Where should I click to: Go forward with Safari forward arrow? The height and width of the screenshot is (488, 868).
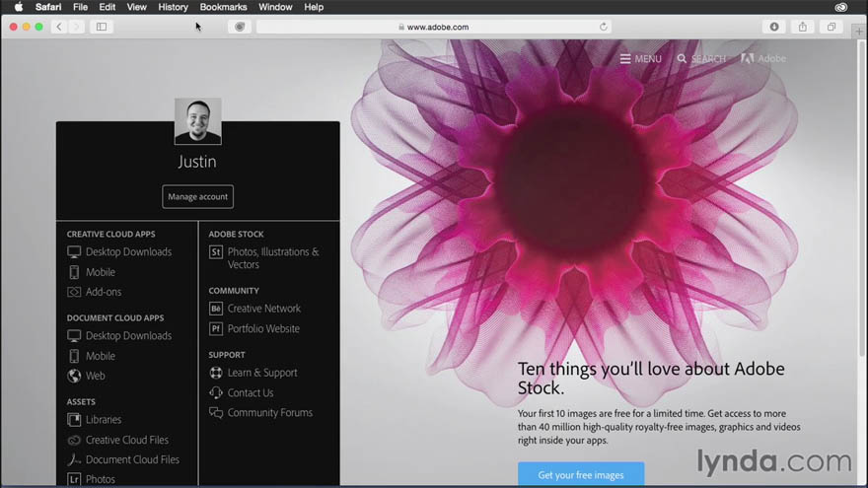click(76, 27)
